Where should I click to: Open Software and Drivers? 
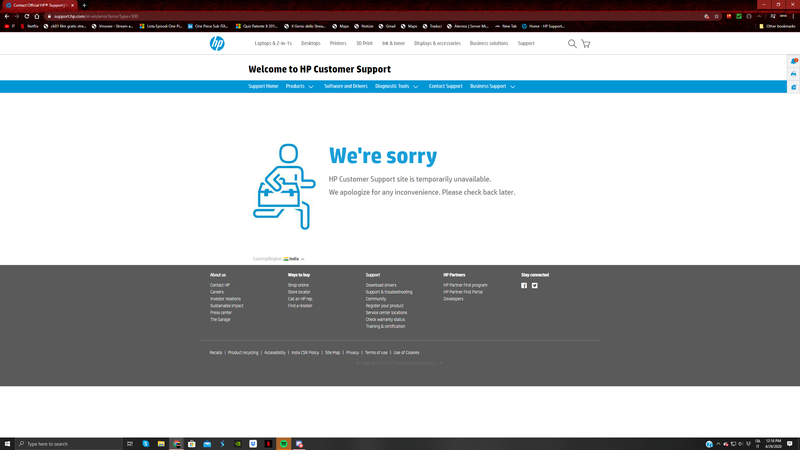pyautogui.click(x=346, y=86)
